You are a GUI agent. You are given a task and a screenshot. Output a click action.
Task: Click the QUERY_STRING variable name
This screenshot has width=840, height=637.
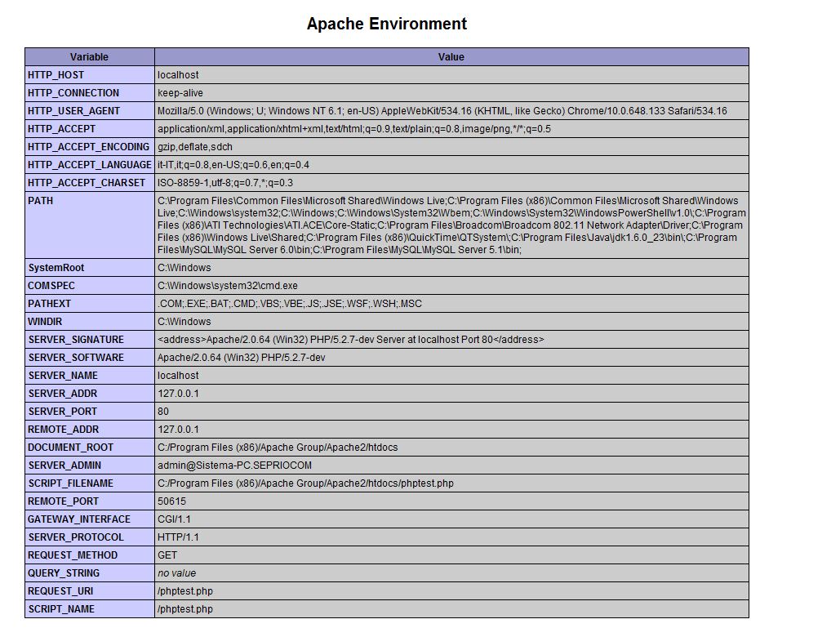click(x=64, y=573)
